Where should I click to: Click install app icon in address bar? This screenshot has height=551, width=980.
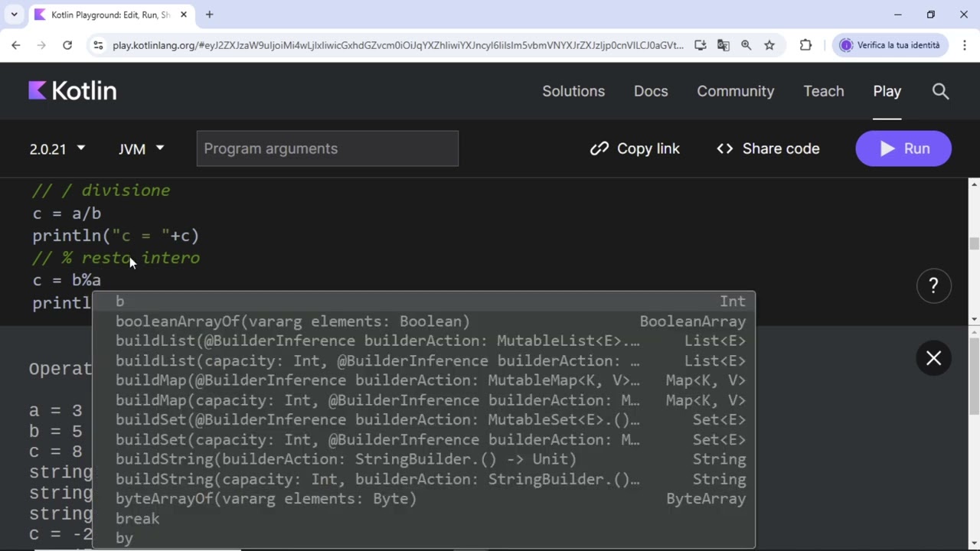pos(700,45)
